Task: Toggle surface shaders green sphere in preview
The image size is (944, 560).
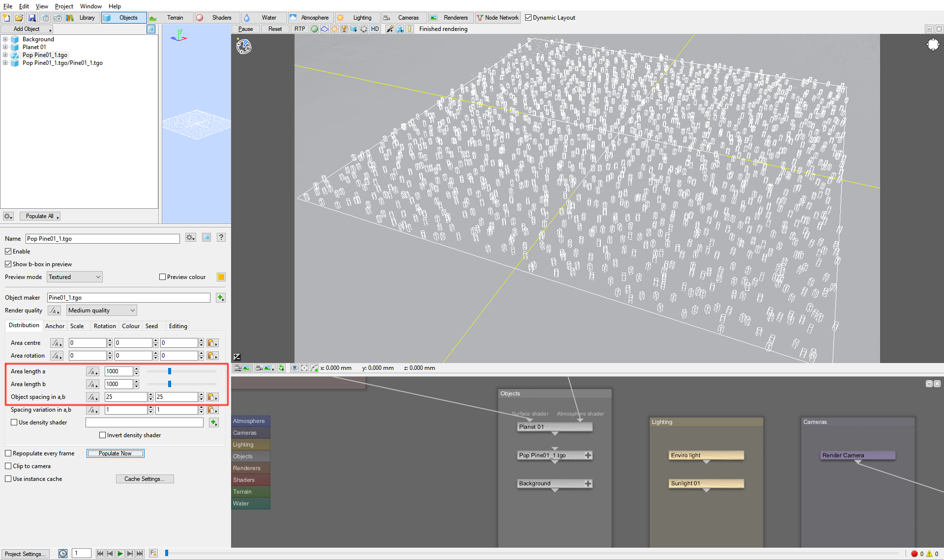Action: [315, 29]
